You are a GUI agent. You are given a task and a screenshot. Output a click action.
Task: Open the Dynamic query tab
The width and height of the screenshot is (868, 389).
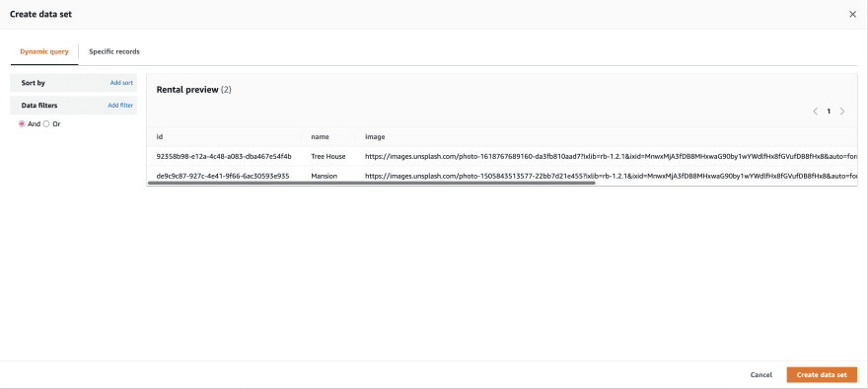tap(44, 51)
